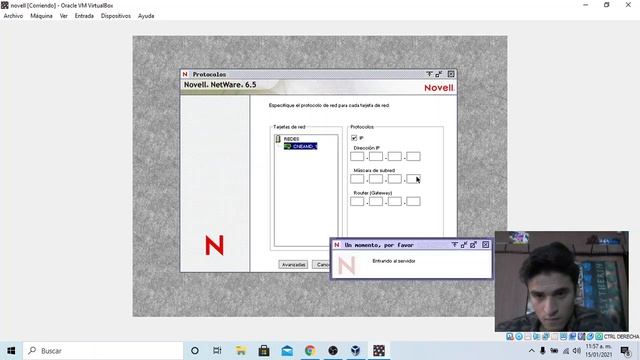Open the Mail app from the taskbar
This screenshot has width=640, height=360.
pos(287,351)
